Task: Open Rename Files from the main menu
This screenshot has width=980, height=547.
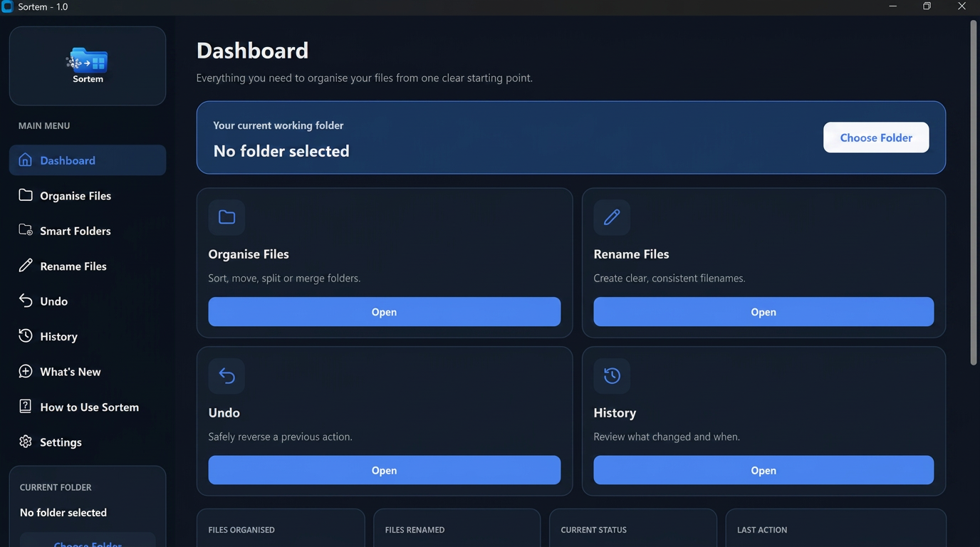Action: point(88,266)
